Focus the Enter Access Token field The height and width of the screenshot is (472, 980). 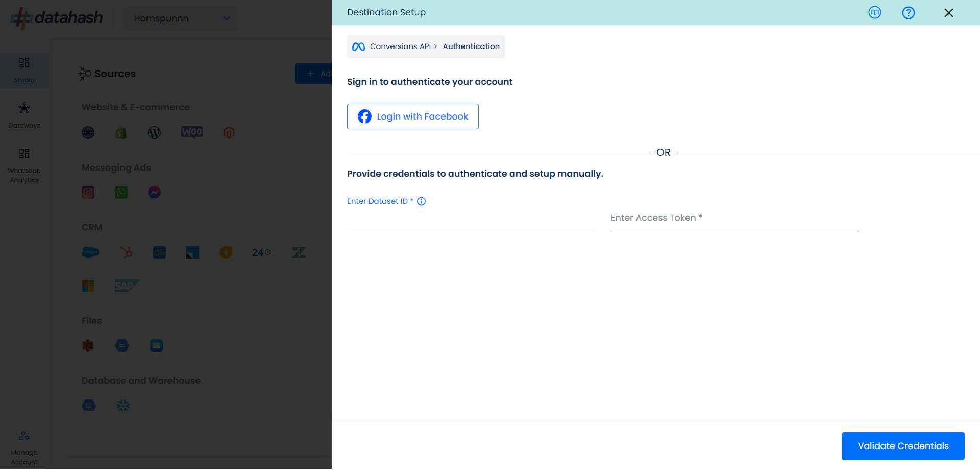click(734, 219)
